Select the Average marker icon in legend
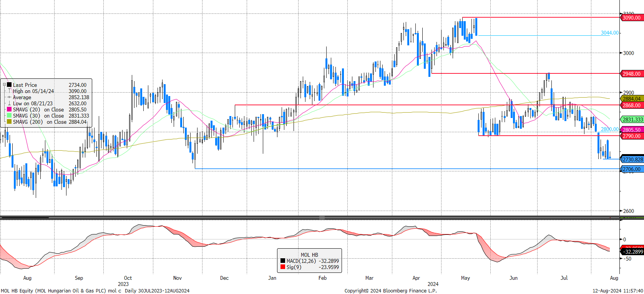 (x=9, y=97)
